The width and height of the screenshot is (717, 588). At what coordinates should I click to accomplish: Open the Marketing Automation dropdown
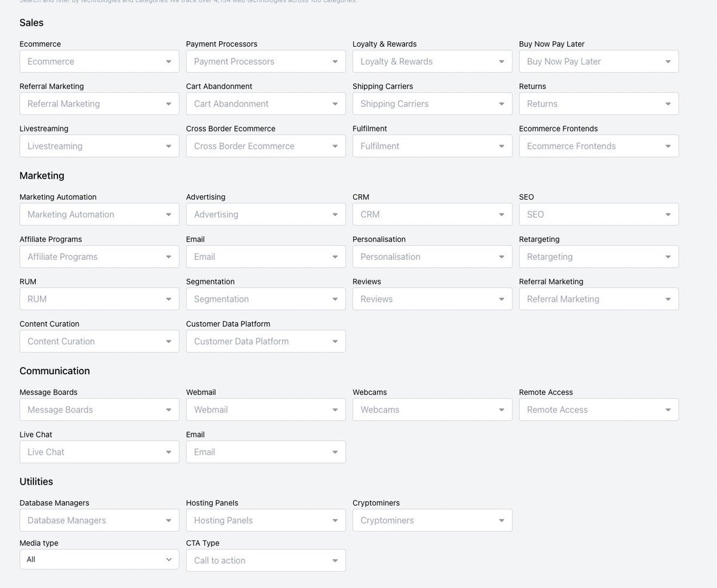tap(99, 215)
